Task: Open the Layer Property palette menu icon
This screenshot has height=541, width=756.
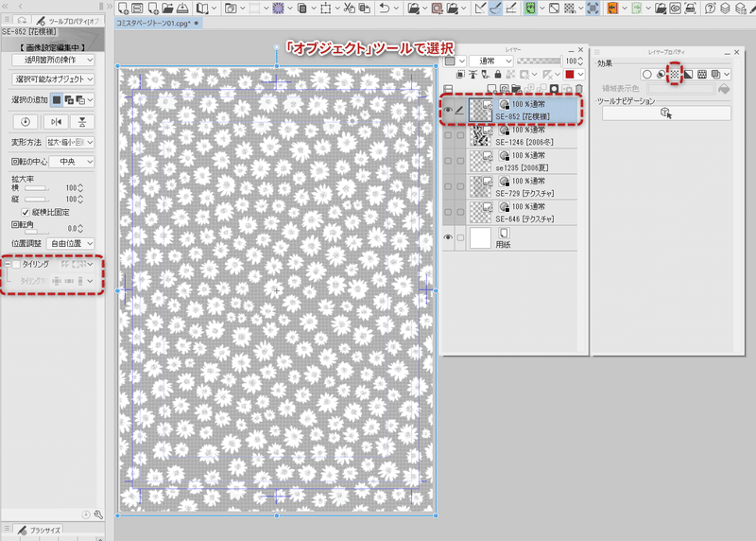Action: (x=597, y=52)
